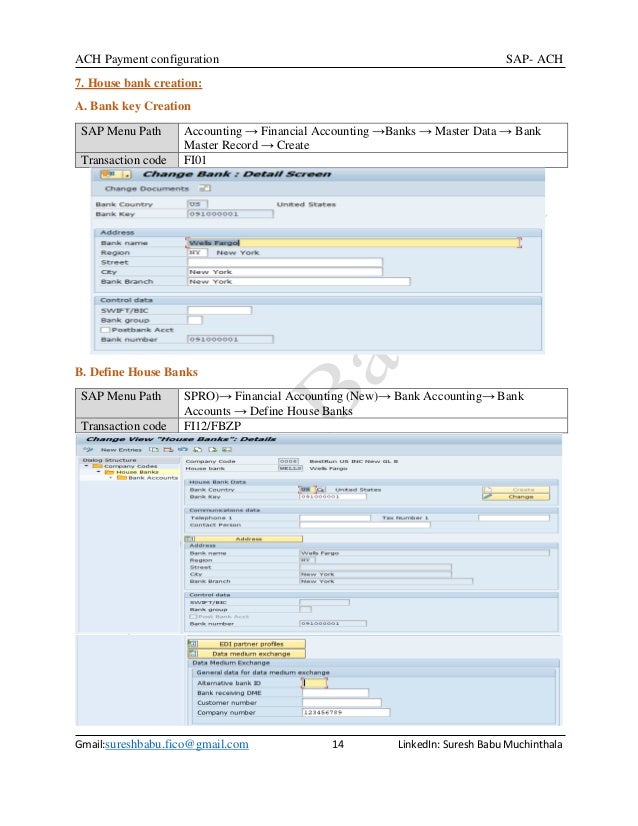Image resolution: width=638 pixels, height=826 pixels.
Task: Click the EDI partner profiles button
Action: point(247,644)
